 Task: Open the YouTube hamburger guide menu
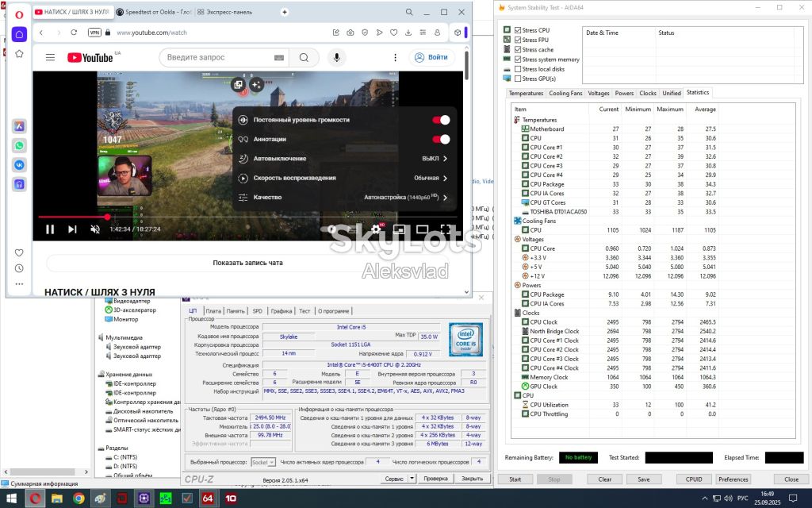pyautogui.click(x=50, y=57)
